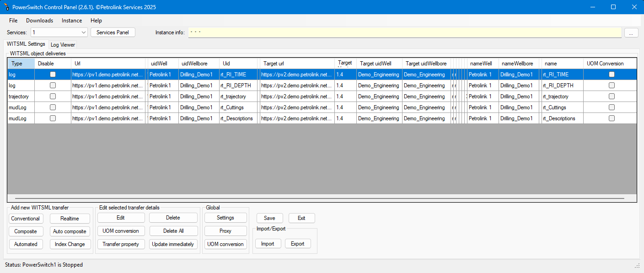Tick Disable checkbox for rt_RI_TIME row
The width and height of the screenshot is (644, 273).
click(x=53, y=75)
